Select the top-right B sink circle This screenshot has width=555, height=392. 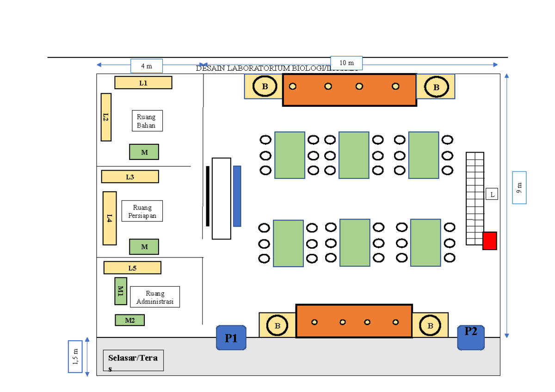(x=436, y=86)
